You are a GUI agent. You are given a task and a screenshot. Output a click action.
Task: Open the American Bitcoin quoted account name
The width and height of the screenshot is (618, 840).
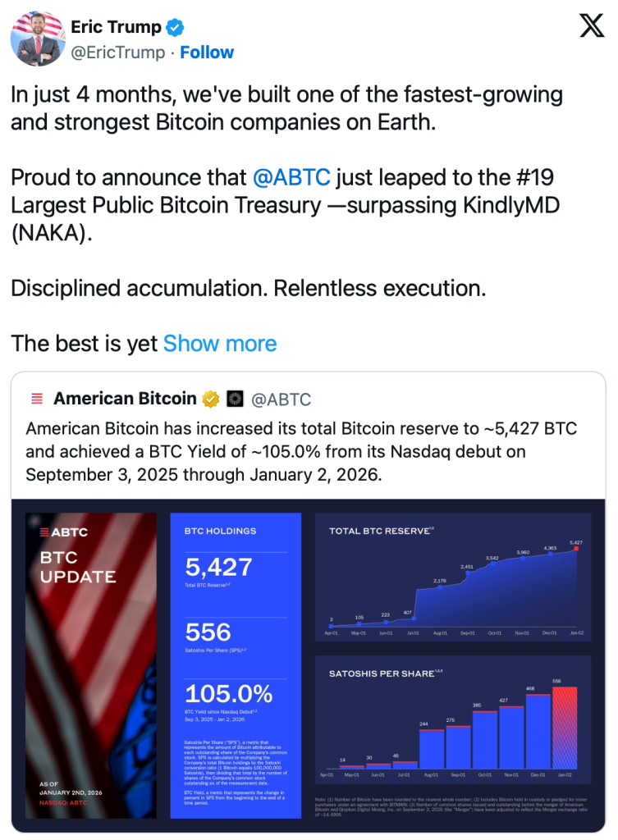tap(125, 399)
